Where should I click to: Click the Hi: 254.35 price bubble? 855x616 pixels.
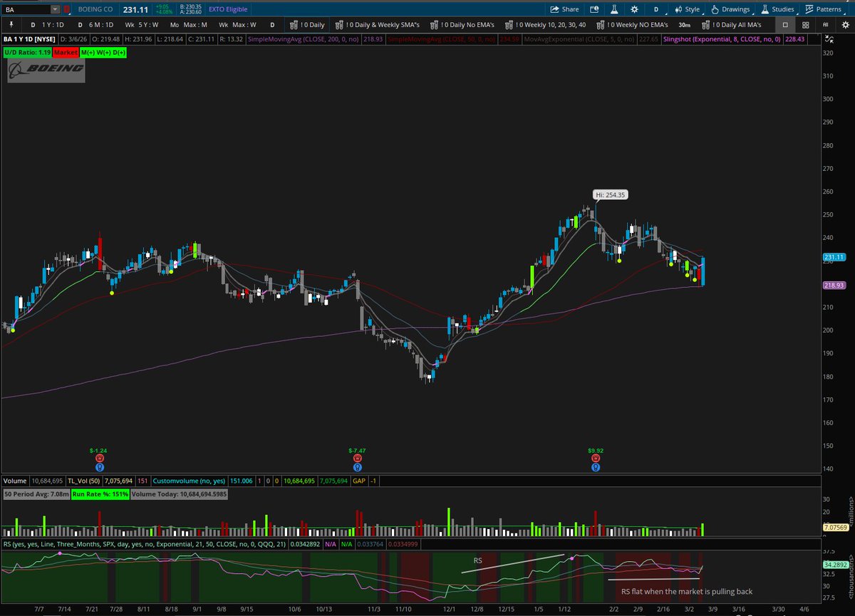611,194
